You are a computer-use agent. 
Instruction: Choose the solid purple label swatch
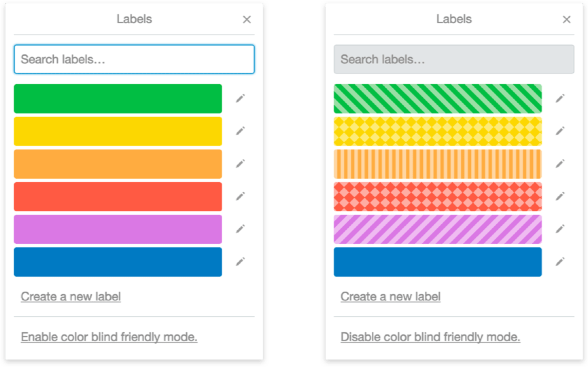pos(118,229)
